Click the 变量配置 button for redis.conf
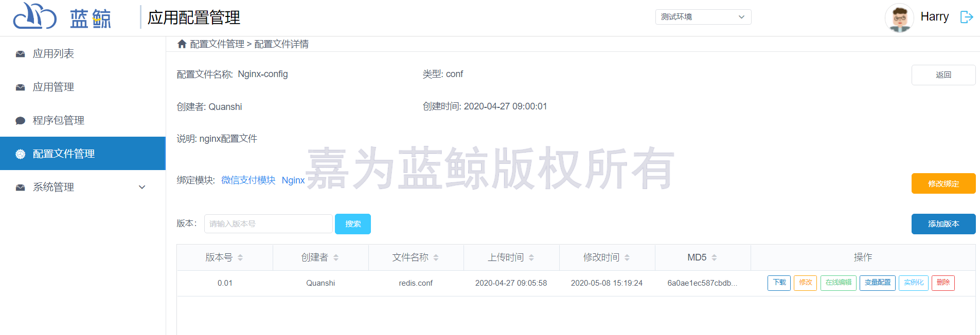The width and height of the screenshot is (980, 335). pos(878,283)
